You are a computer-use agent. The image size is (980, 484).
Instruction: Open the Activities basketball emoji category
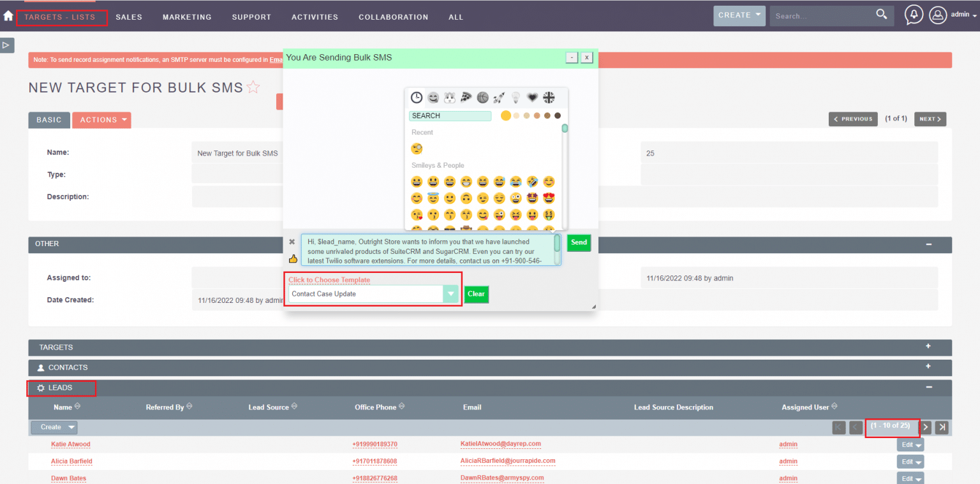point(482,98)
